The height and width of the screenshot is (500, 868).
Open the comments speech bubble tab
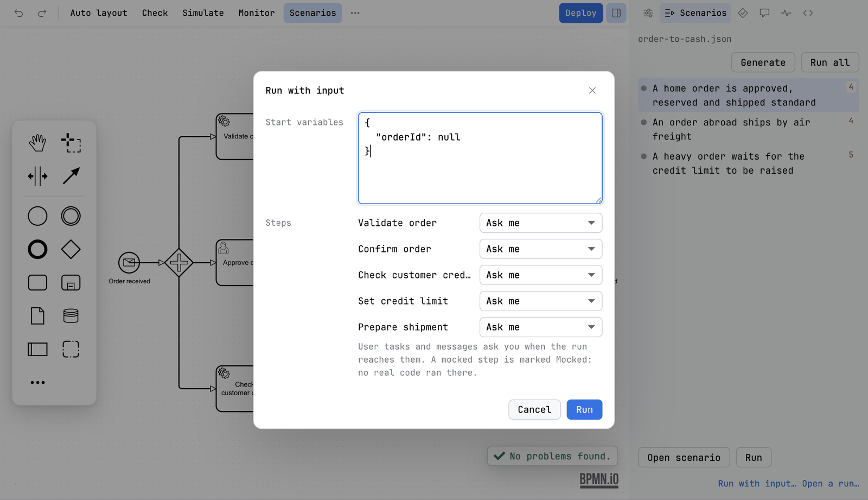coord(764,13)
